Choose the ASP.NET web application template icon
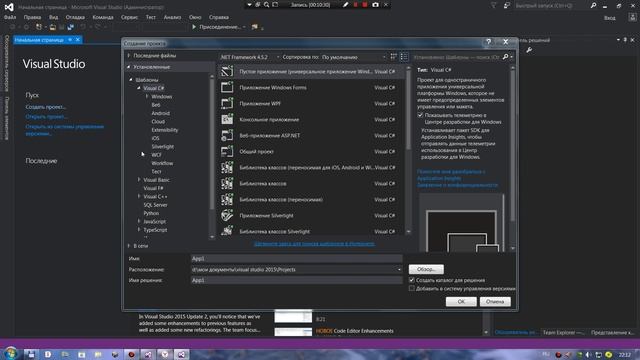The width and height of the screenshot is (640, 360). [227, 135]
